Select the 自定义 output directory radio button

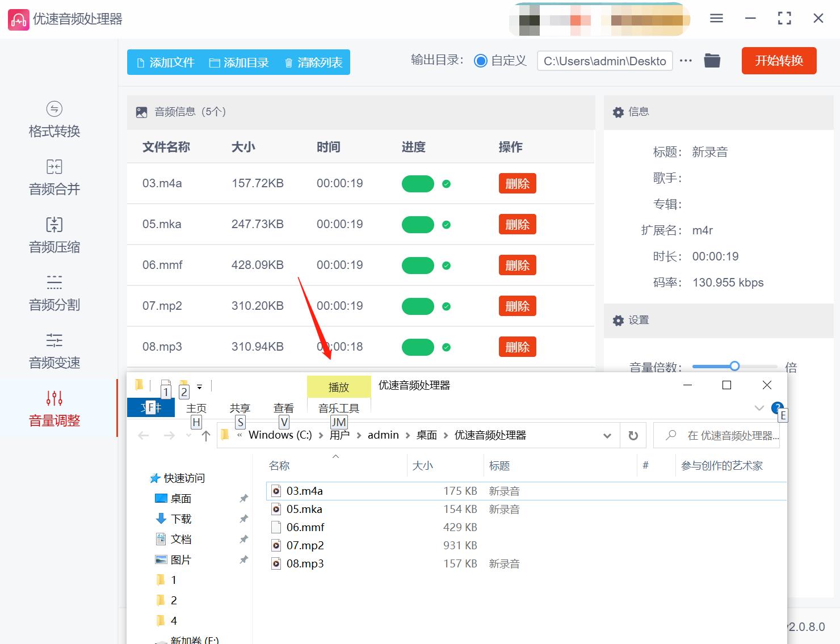pos(481,61)
